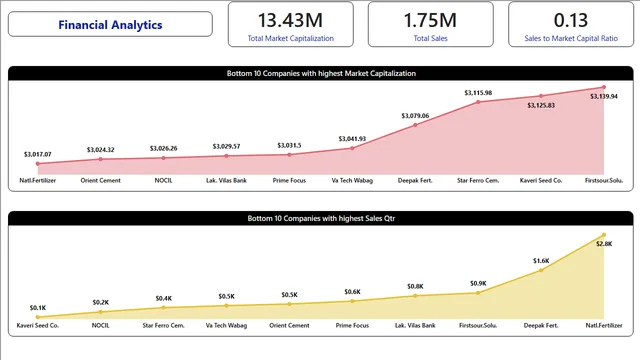640x360 pixels.
Task: Click the $3,139.94 data label
Action: [x=604, y=96]
